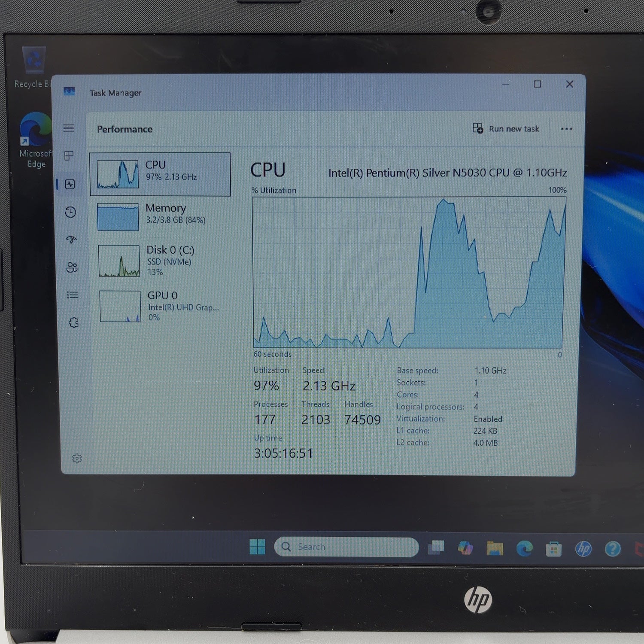The image size is (644, 644).
Task: Click the Disk 0 mini graph thumbnail
Action: pos(119,261)
